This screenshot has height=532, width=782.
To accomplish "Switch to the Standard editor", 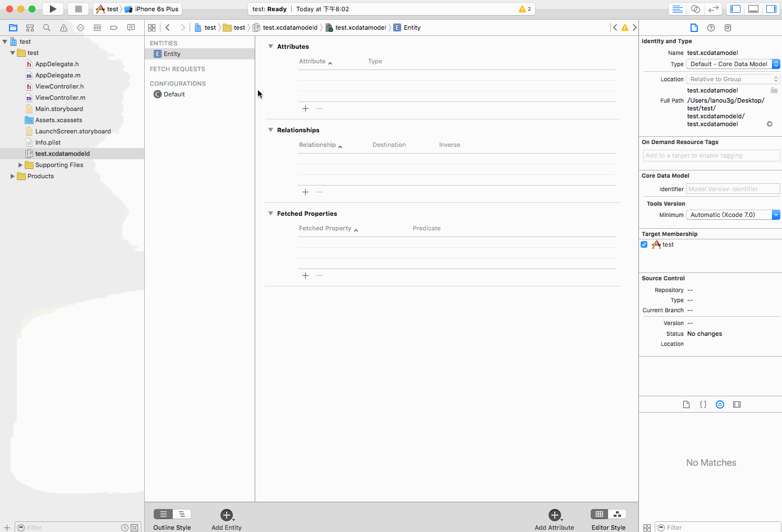I will 678,9.
